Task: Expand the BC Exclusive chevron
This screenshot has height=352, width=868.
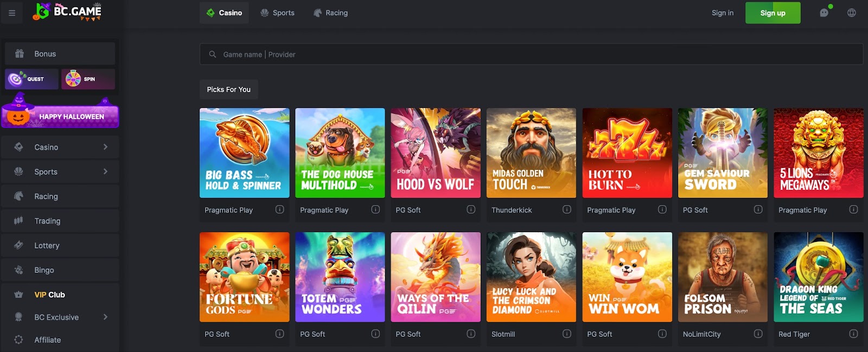Action: (x=105, y=317)
